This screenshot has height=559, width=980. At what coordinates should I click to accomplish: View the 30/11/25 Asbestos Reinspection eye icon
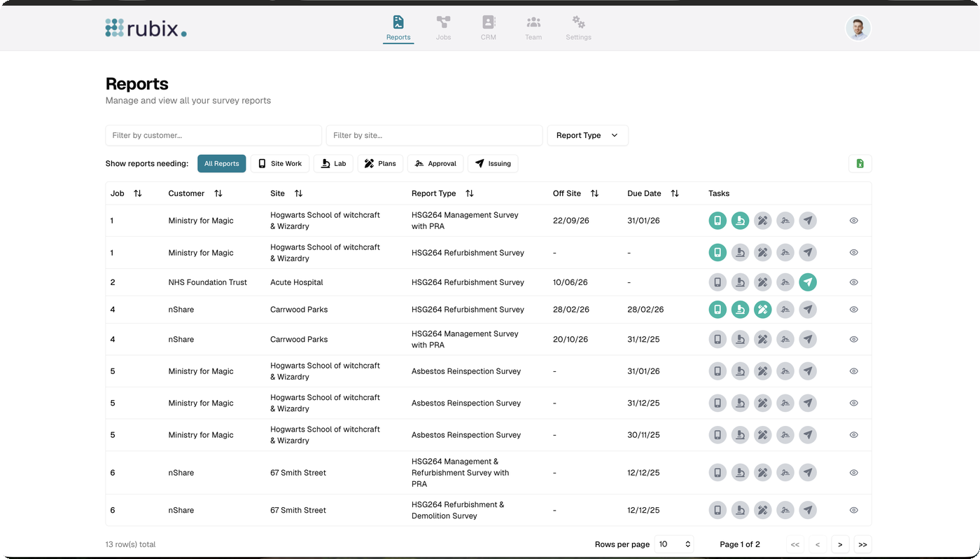click(x=854, y=435)
